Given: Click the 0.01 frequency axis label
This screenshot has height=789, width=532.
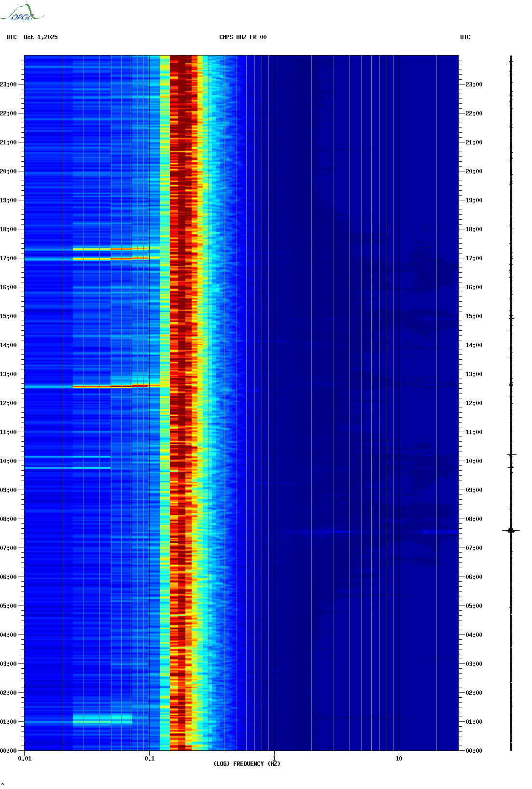Looking at the screenshot, I should pyautogui.click(x=25, y=759).
